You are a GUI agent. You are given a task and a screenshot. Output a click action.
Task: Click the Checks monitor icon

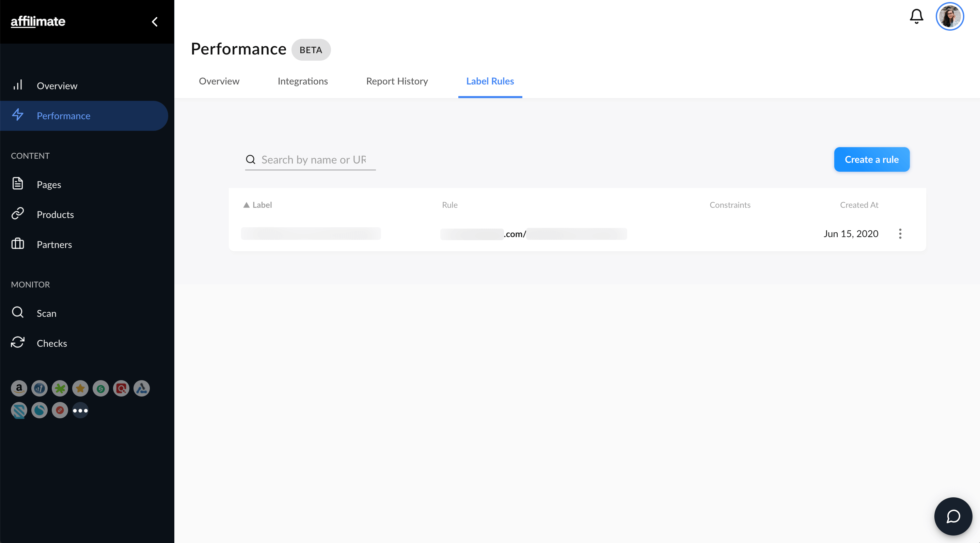pyautogui.click(x=18, y=342)
